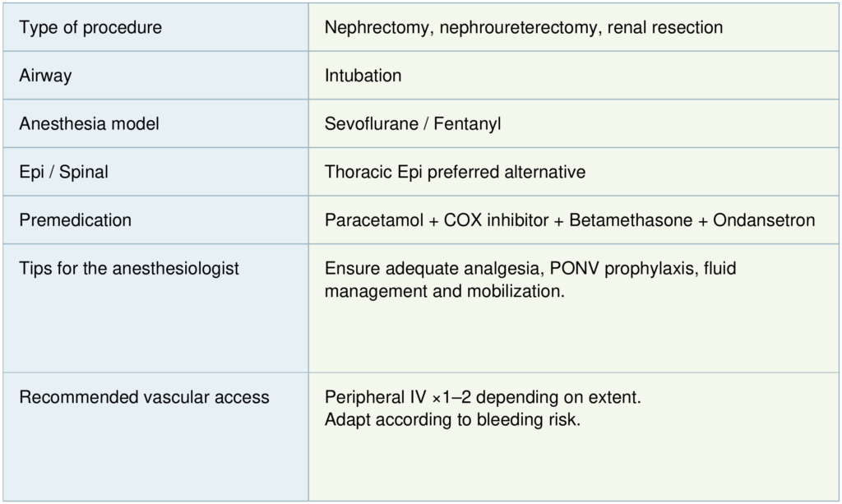The height and width of the screenshot is (504, 842).
Task: Select the "Nephrectomy, nephroureterectomy, renal resection" text
Action: pos(523,27)
